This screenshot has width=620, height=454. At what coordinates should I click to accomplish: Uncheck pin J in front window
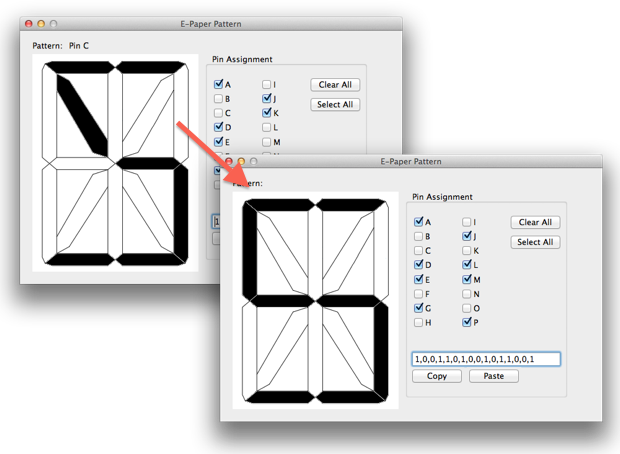[x=467, y=236]
